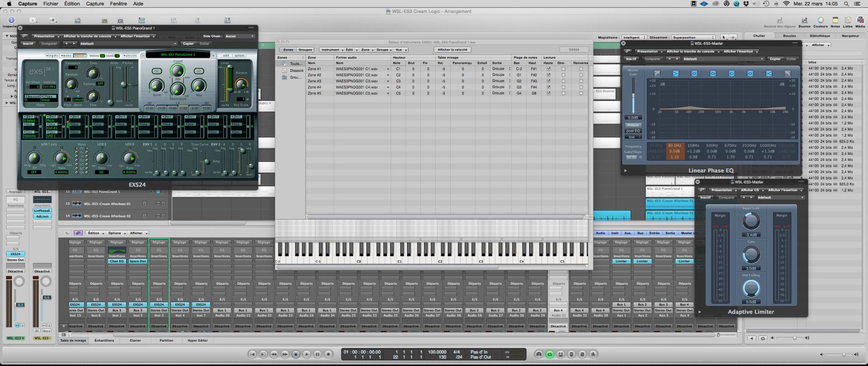Open the Couleurs palette icon in the toolbar
The image size is (868, 366).
click(x=821, y=20)
